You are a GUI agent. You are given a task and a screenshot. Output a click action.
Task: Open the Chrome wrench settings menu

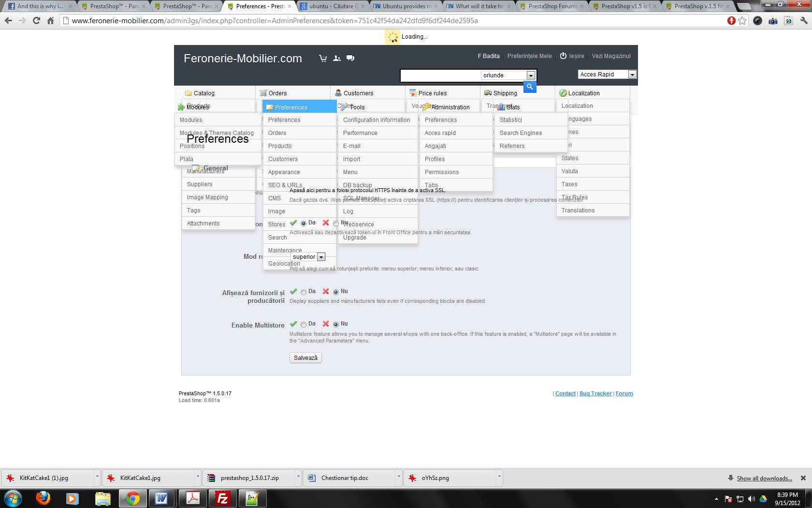click(803, 21)
